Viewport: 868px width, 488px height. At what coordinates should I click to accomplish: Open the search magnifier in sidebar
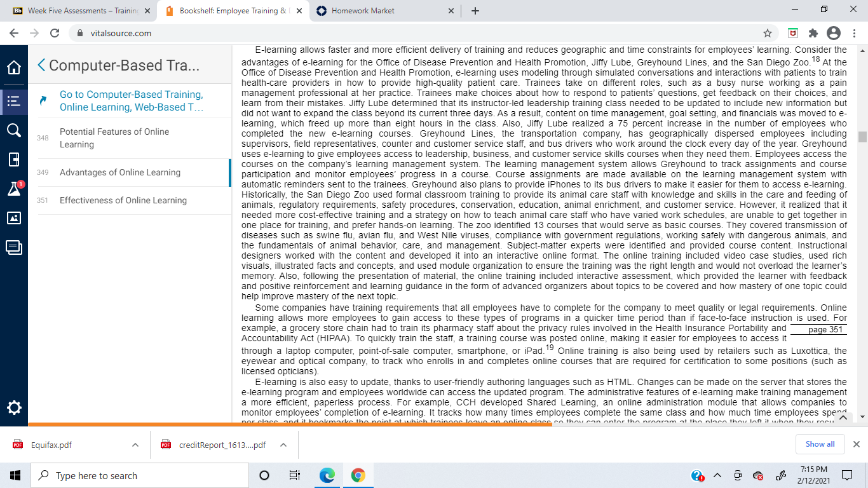(x=13, y=130)
